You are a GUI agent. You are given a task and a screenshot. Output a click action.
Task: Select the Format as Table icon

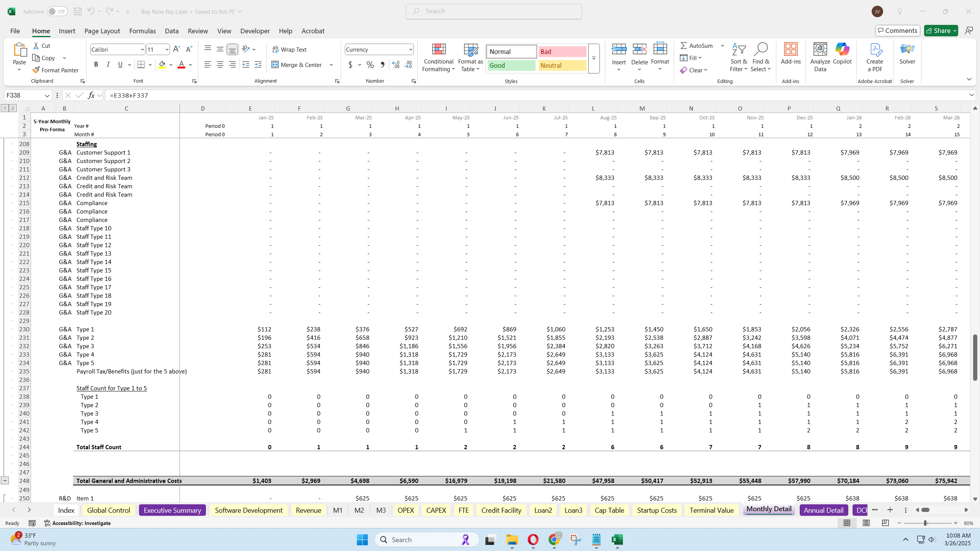(x=470, y=52)
